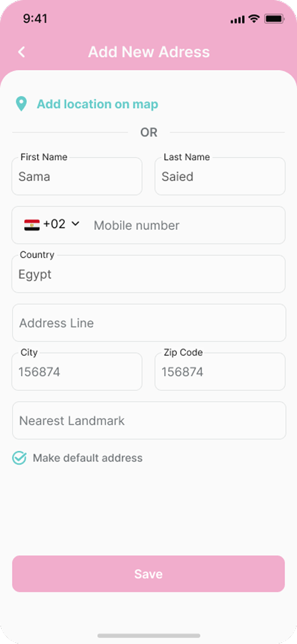Tap the home indicator bar at bottom
The width and height of the screenshot is (297, 644).
click(148, 636)
